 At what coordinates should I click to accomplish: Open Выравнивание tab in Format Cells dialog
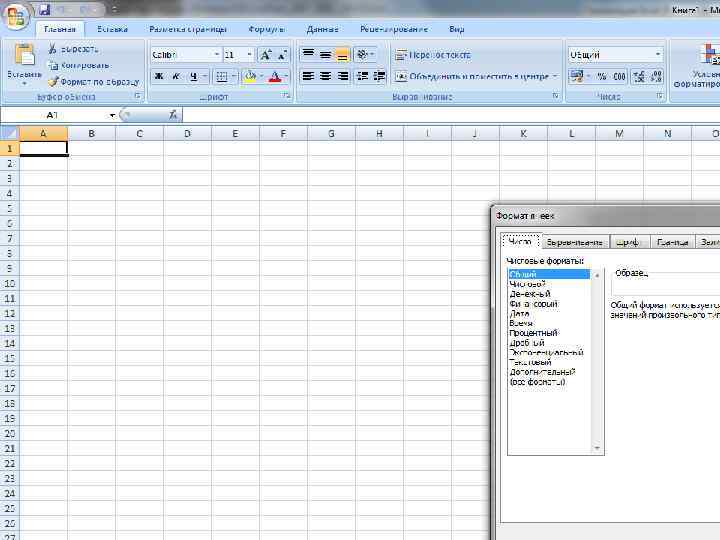pyautogui.click(x=575, y=242)
